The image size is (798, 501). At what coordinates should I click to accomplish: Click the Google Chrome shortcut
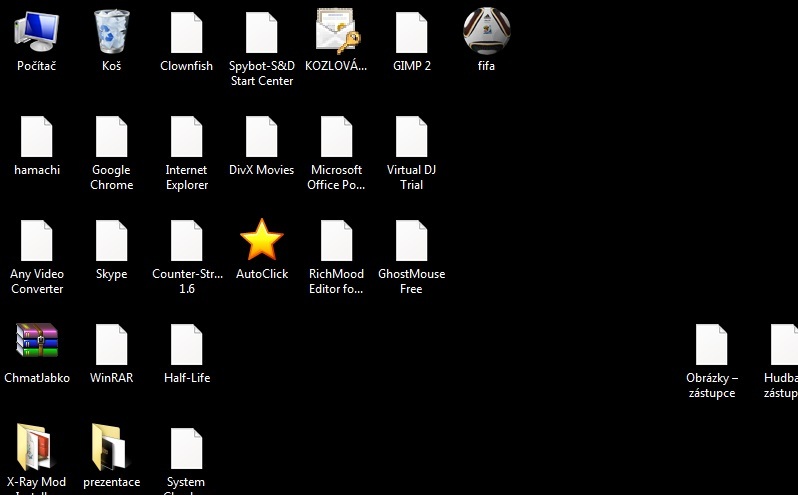pos(111,137)
